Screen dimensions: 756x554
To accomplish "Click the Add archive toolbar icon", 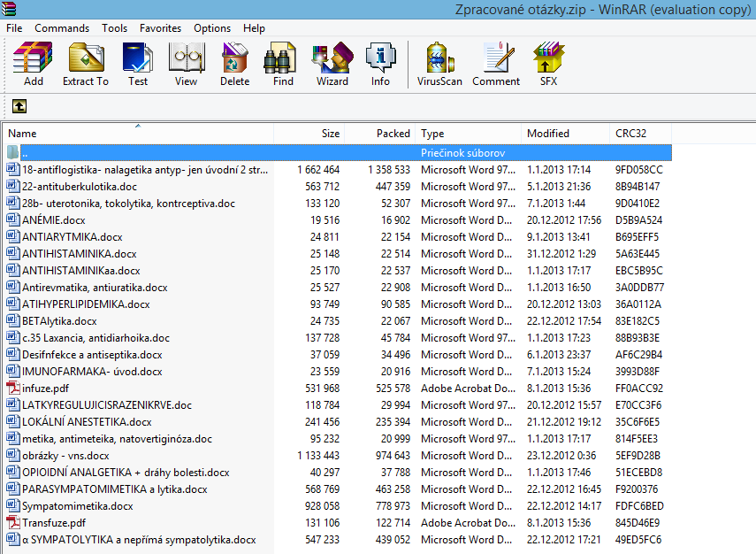I will coord(34,65).
